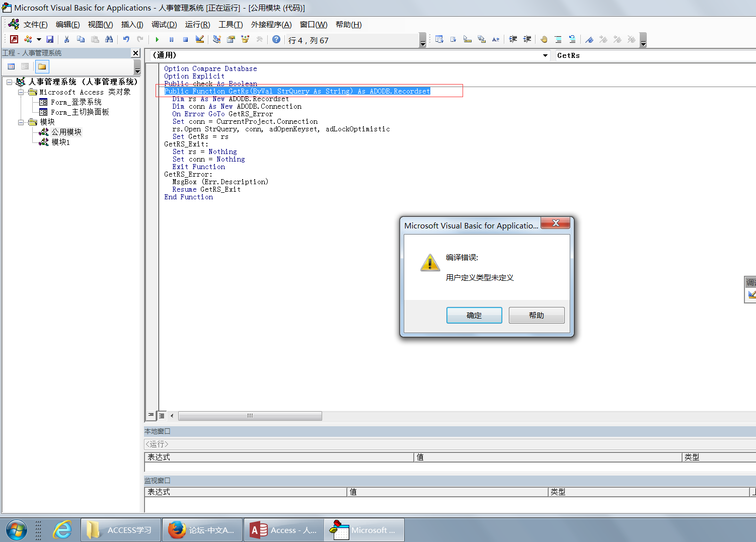Open the 外接程序(A) menu
756x542 pixels.
pos(271,25)
